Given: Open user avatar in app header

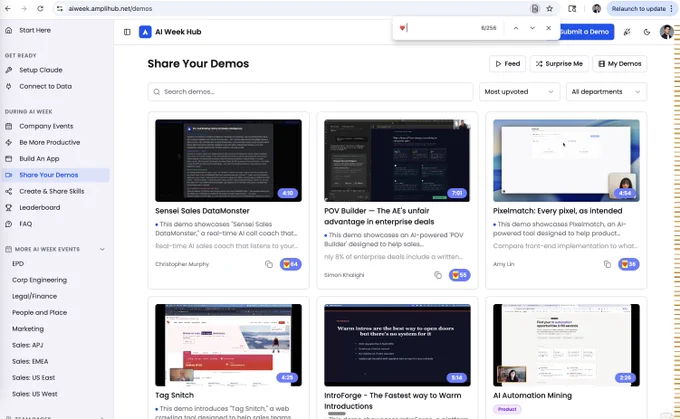Looking at the screenshot, I should point(667,32).
